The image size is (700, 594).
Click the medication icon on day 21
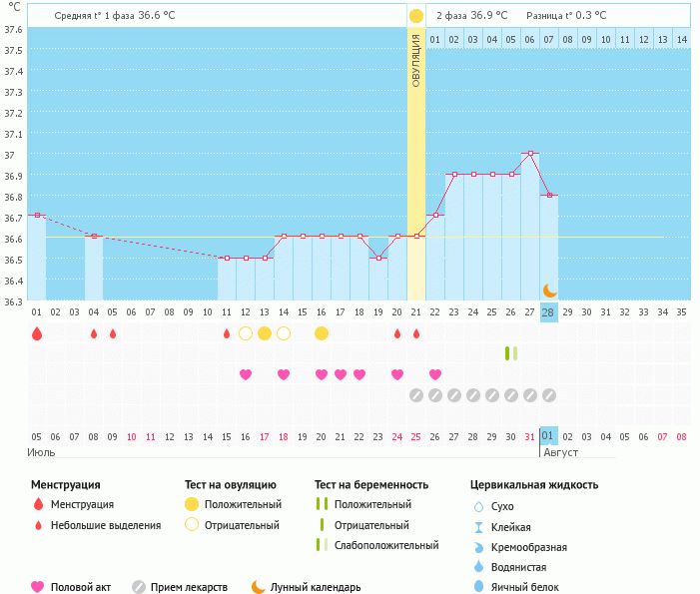click(x=416, y=395)
